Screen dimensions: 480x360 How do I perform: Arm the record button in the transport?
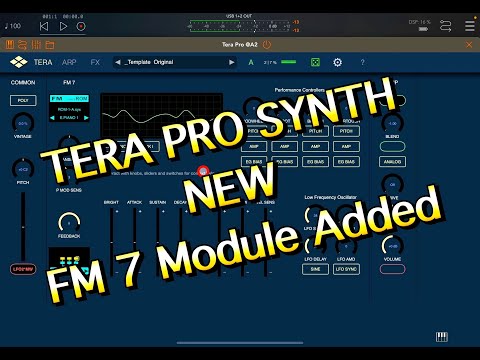pyautogui.click(x=81, y=26)
